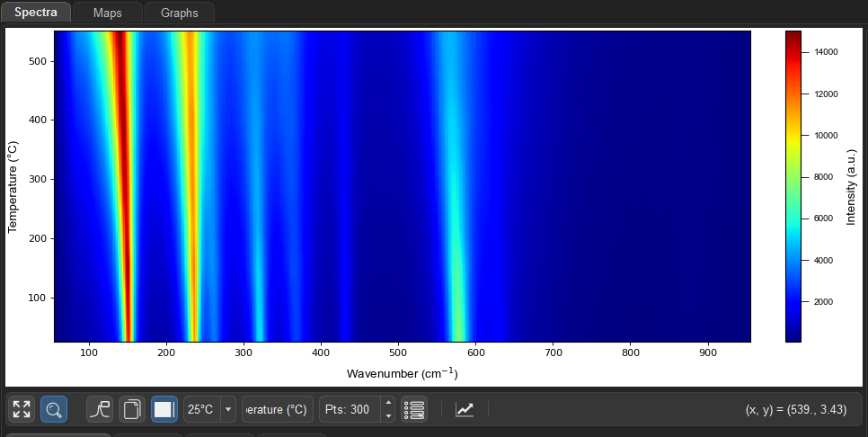The height and width of the screenshot is (437, 868).
Task: Decrease Pts value with down arrow
Action: (x=388, y=416)
